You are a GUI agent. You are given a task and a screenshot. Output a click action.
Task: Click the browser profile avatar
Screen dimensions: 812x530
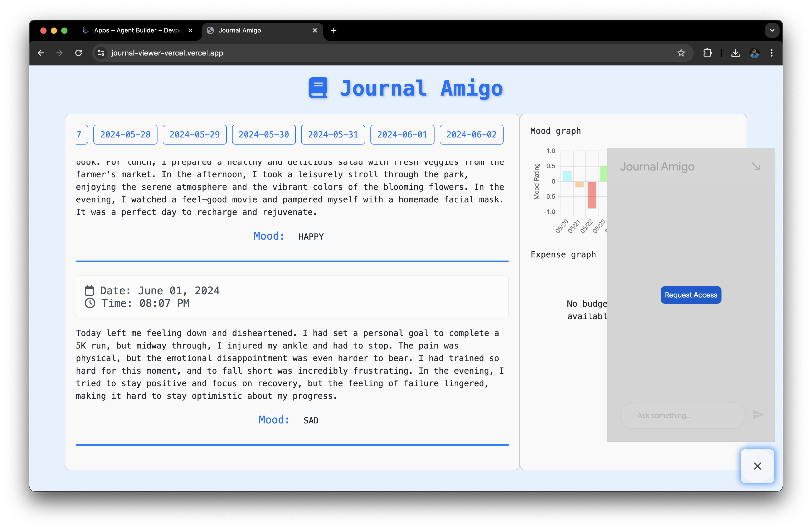[754, 53]
